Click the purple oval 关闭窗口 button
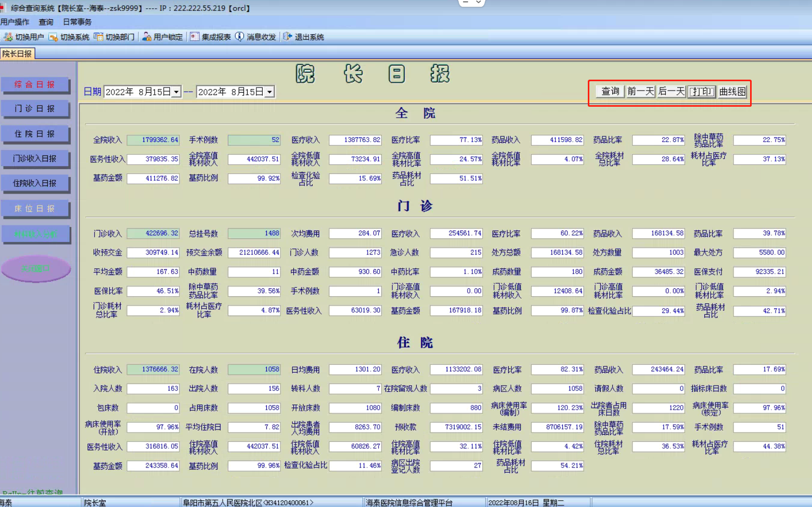812x507 pixels. pyautogui.click(x=36, y=269)
